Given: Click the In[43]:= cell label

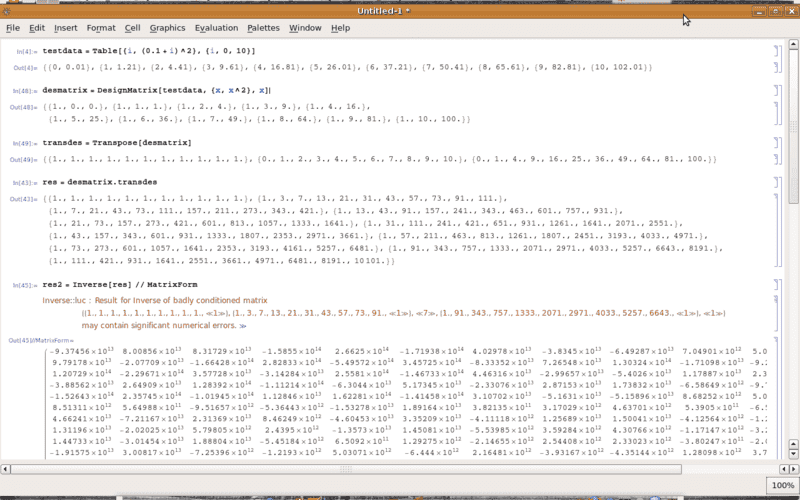Looking at the screenshot, I should 26,183.
